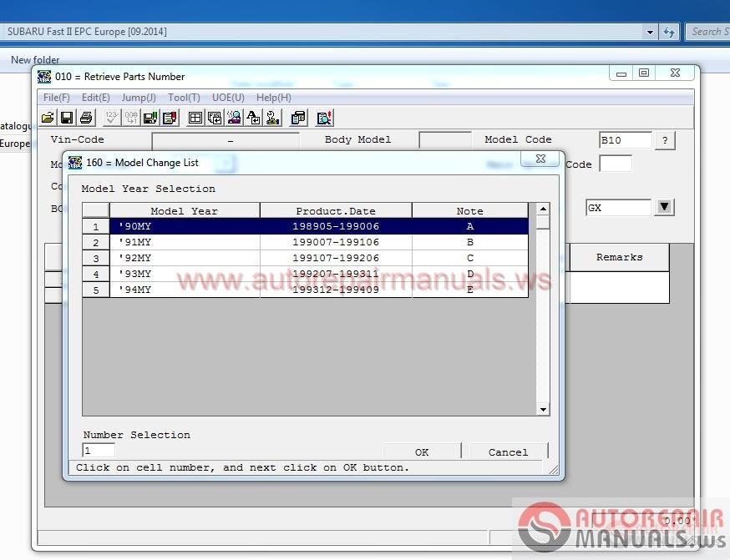730x560 pixels.
Task: Click the letter A with enter arrow icon
Action: coord(253,118)
